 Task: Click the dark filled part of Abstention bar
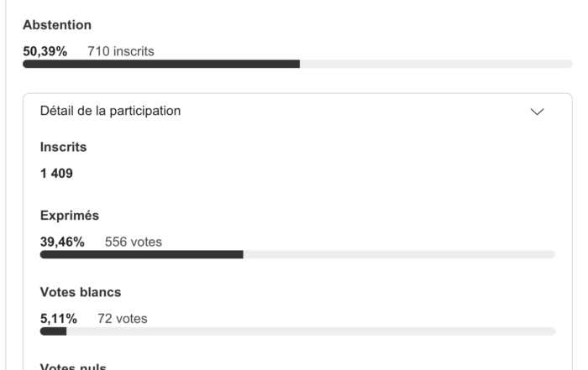click(x=160, y=64)
